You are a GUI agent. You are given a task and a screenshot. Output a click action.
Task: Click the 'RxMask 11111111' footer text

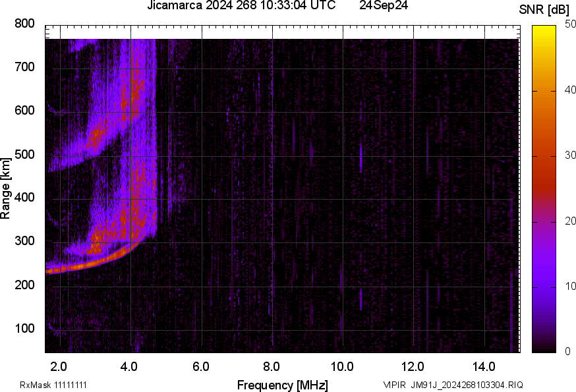[53, 385]
